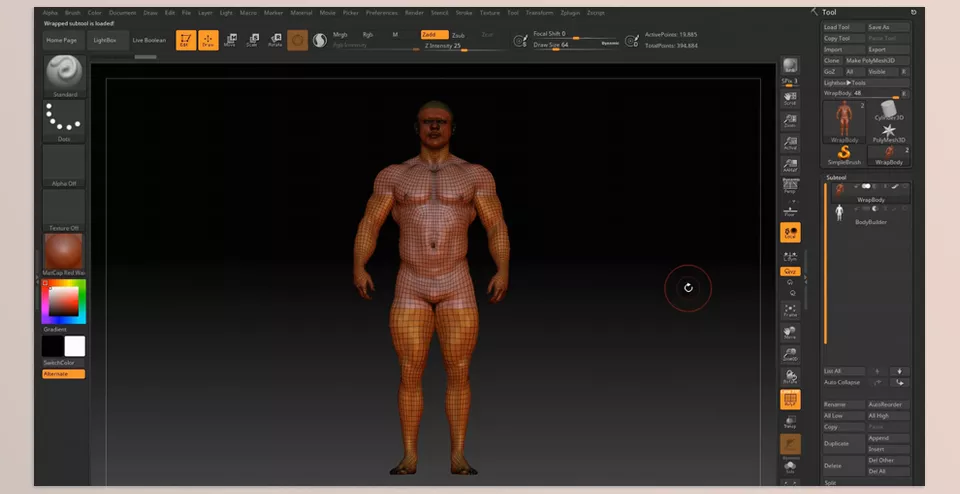The width and height of the screenshot is (960, 494).
Task: Click the Sculptris Pro S icon
Action: tap(320, 40)
